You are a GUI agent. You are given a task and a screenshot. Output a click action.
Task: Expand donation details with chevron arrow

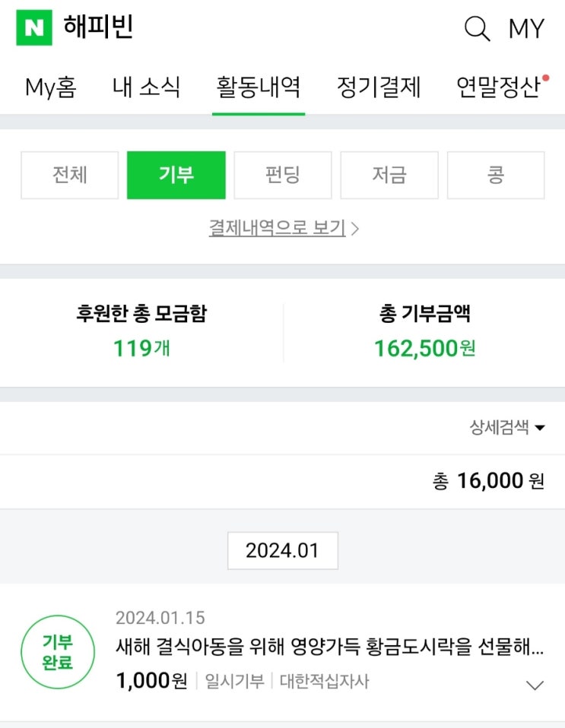535,685
